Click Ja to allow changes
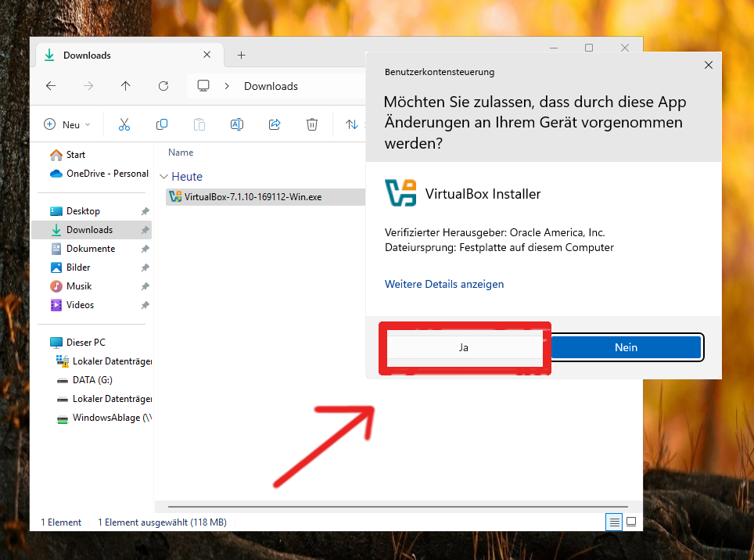This screenshot has width=754, height=560. tap(464, 347)
